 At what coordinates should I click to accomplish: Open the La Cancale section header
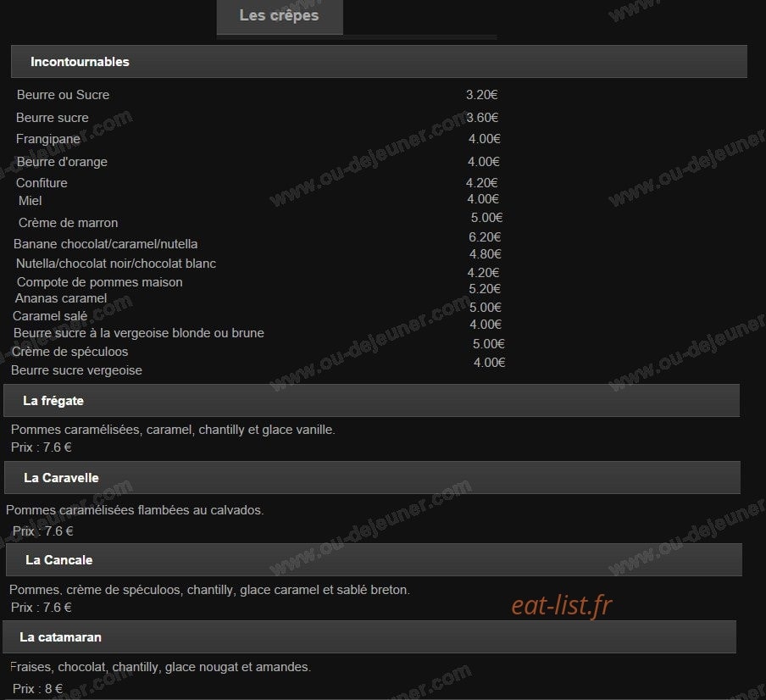point(374,560)
